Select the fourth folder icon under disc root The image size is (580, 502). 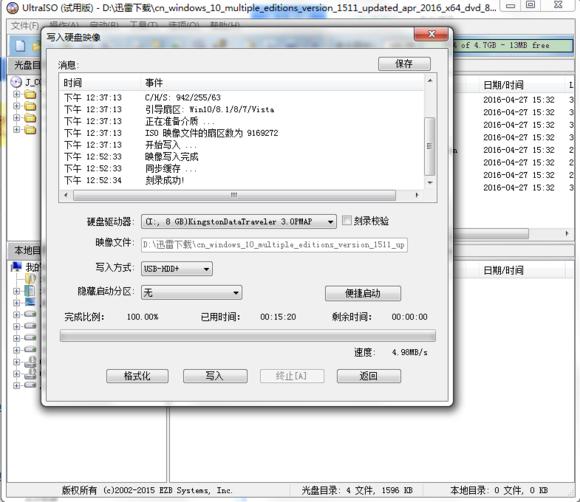click(30, 130)
